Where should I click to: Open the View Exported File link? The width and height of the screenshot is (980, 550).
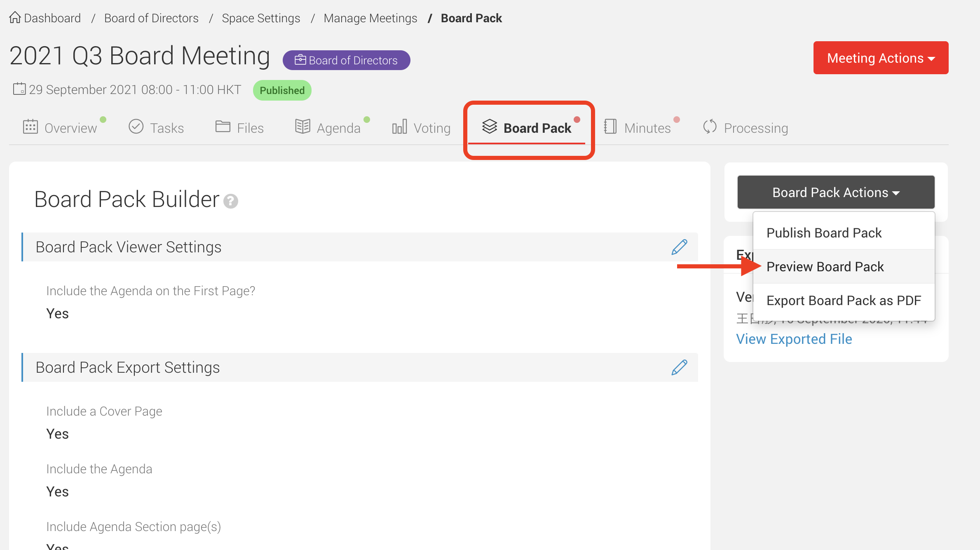pyautogui.click(x=794, y=339)
